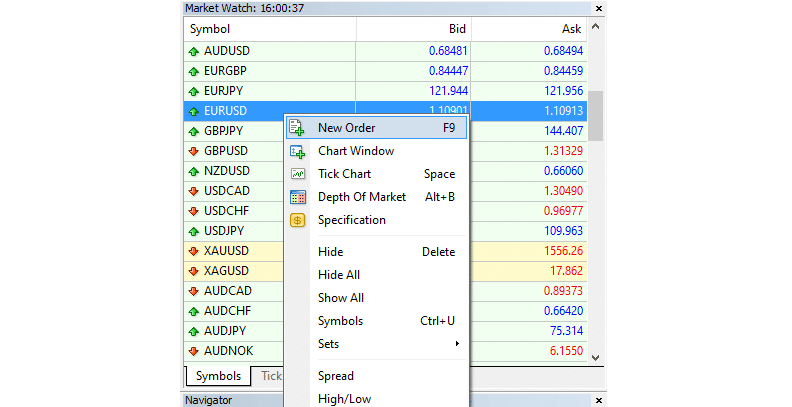792x407 pixels.
Task: Click the Chart Window icon
Action: (x=297, y=151)
